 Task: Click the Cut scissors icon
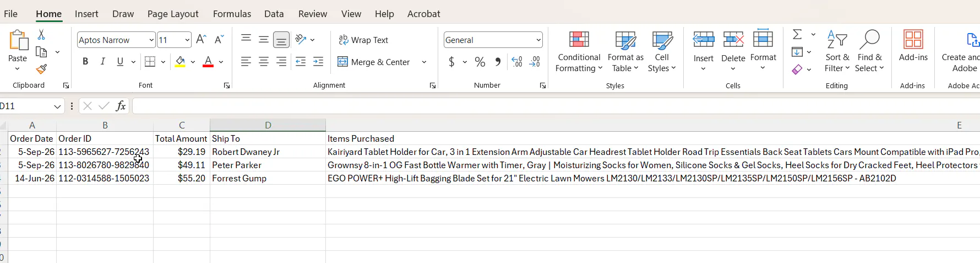coord(41,35)
